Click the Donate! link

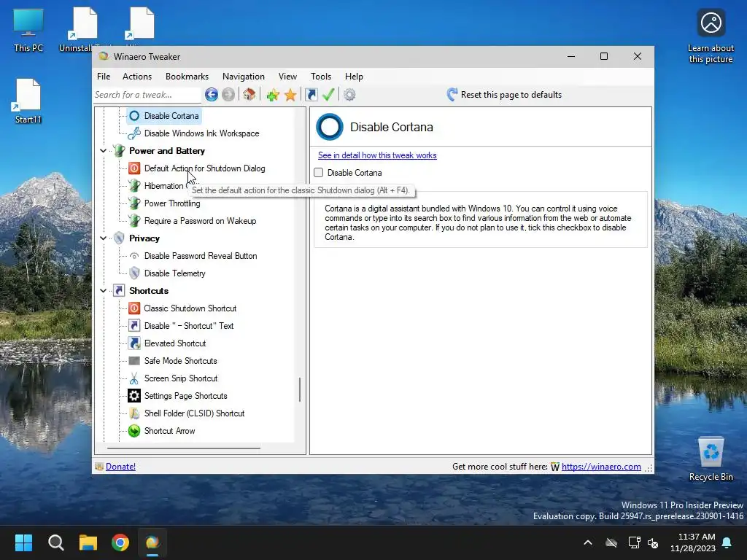[120, 467]
